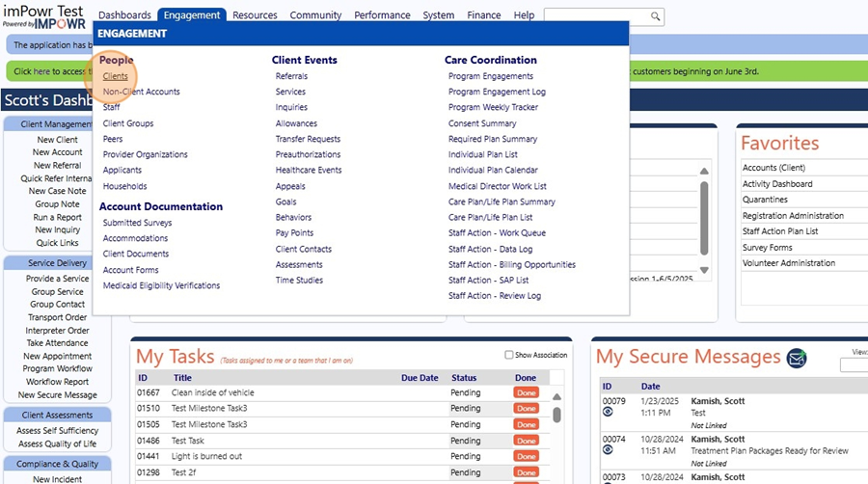The height and width of the screenshot is (484, 868).
Task: Click New Secure Message link
Action: pyautogui.click(x=57, y=395)
